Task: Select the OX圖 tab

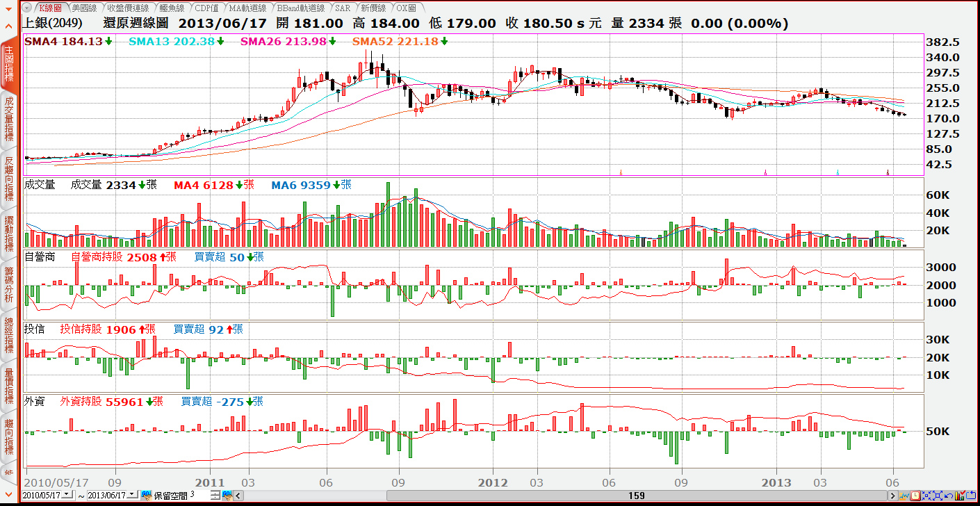Action: (x=406, y=8)
